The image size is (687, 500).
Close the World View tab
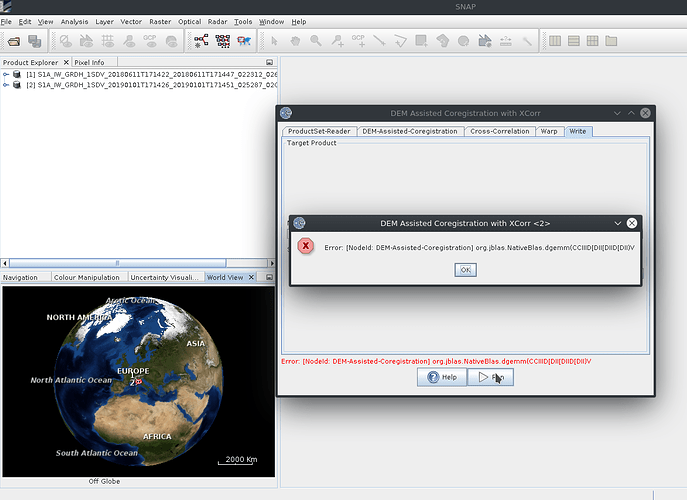(251, 277)
